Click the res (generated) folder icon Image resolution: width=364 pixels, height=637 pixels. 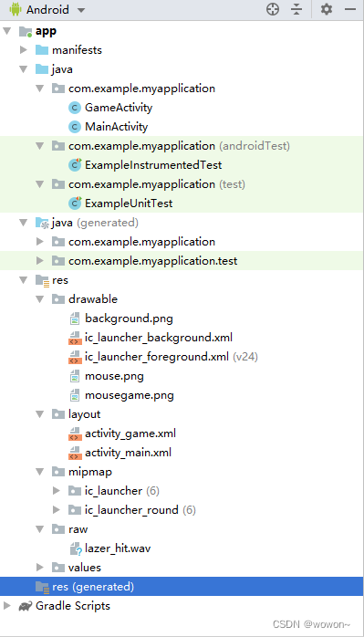pos(42,587)
